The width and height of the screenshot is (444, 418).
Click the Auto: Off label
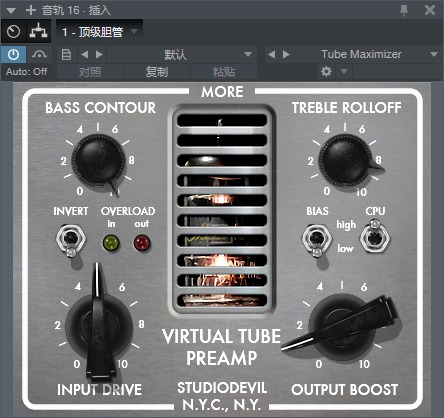click(26, 72)
